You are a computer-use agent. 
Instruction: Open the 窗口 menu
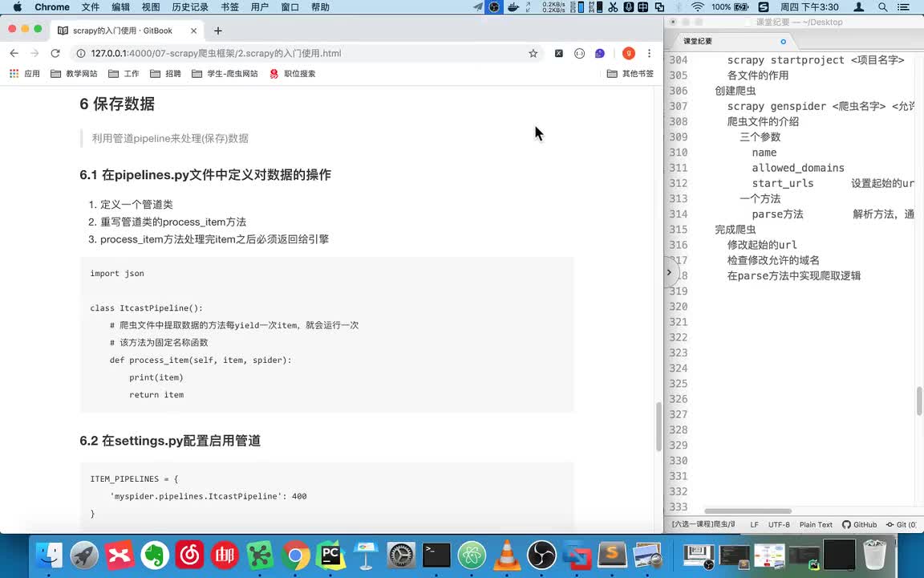[290, 7]
